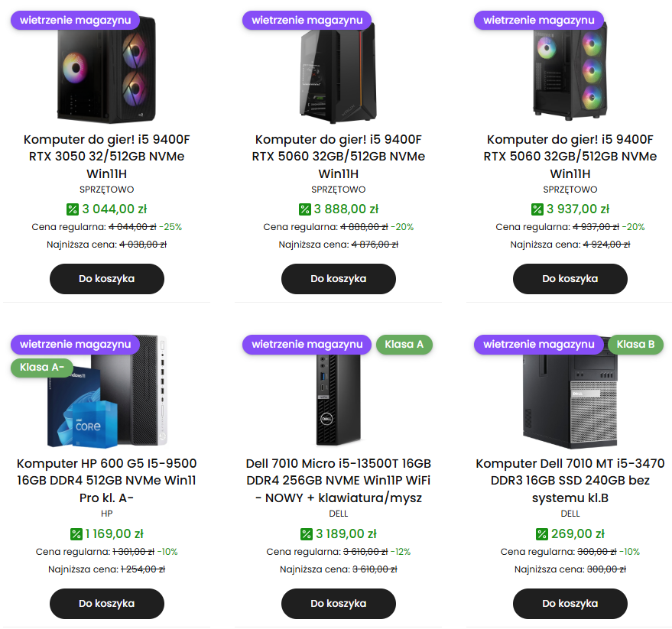Click the Klasa B badge on Dell MT
The image size is (672, 629).
[x=635, y=345]
